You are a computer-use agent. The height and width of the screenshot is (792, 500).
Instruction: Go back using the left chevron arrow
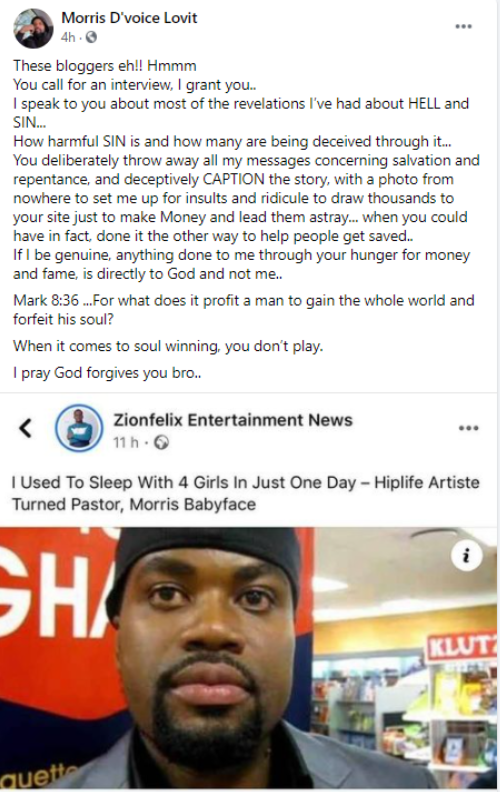26,428
